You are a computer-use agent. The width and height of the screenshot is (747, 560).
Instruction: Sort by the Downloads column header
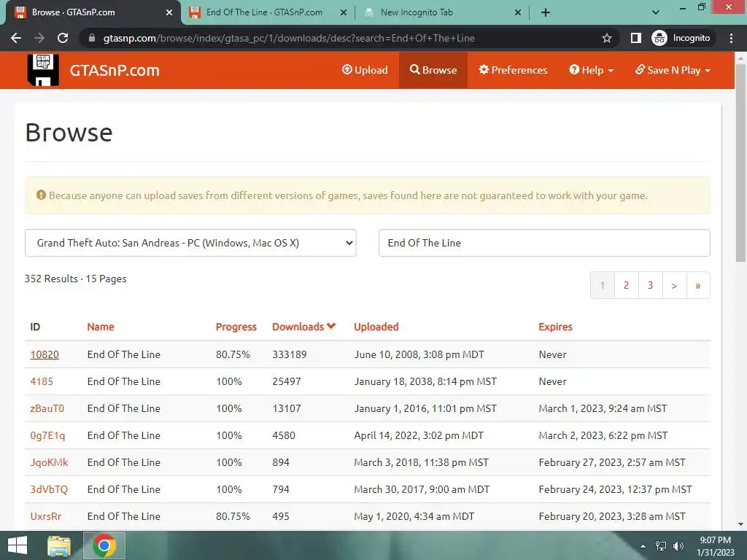point(303,327)
